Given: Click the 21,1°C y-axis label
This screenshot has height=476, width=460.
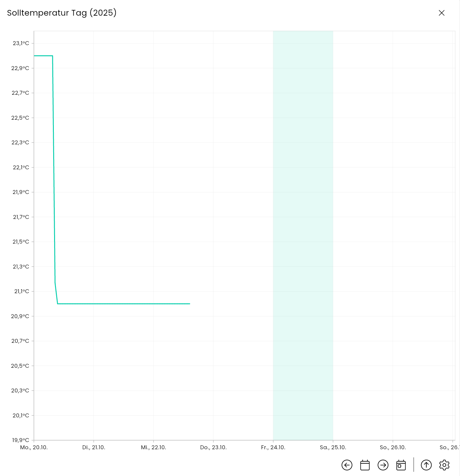Looking at the screenshot, I should point(22,291).
